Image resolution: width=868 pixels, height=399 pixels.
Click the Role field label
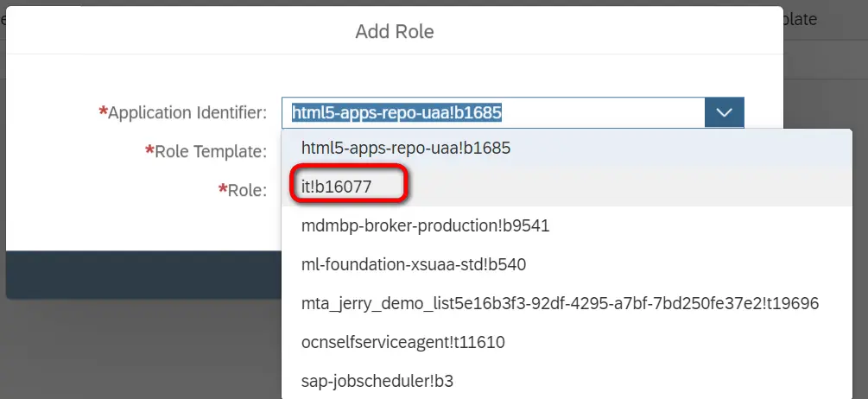click(246, 190)
